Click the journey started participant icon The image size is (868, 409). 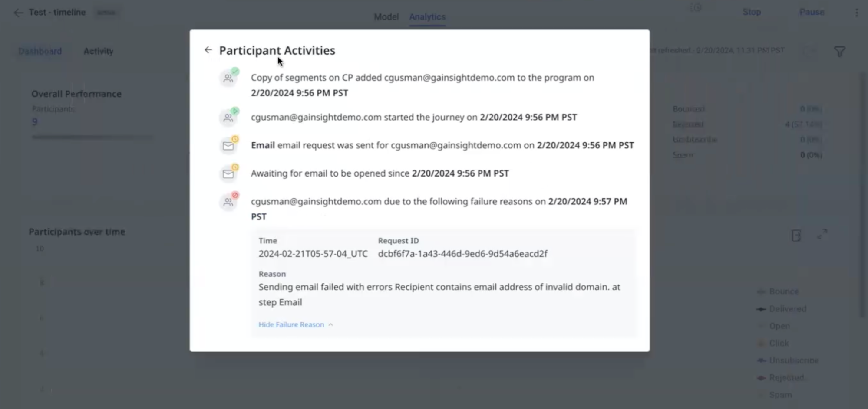point(229,117)
